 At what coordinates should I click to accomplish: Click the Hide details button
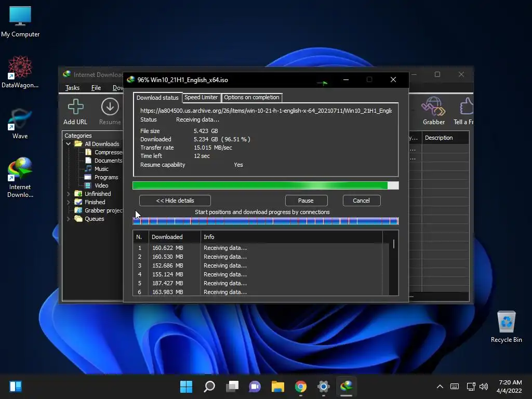point(175,201)
